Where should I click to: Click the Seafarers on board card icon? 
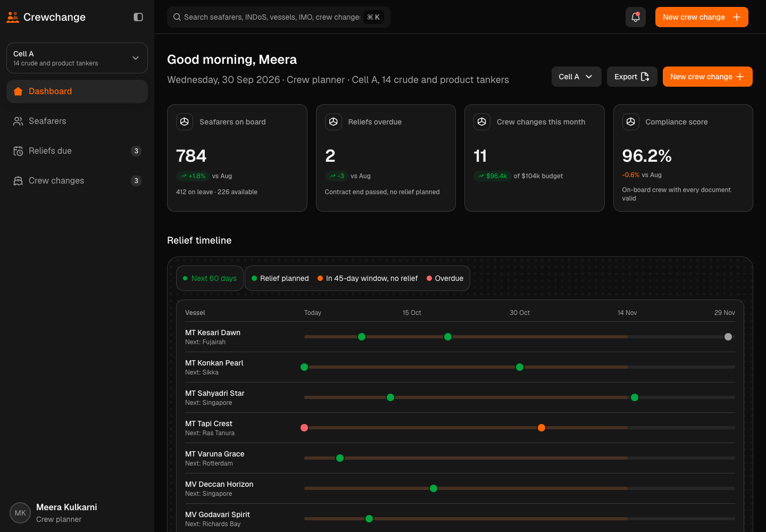185,122
